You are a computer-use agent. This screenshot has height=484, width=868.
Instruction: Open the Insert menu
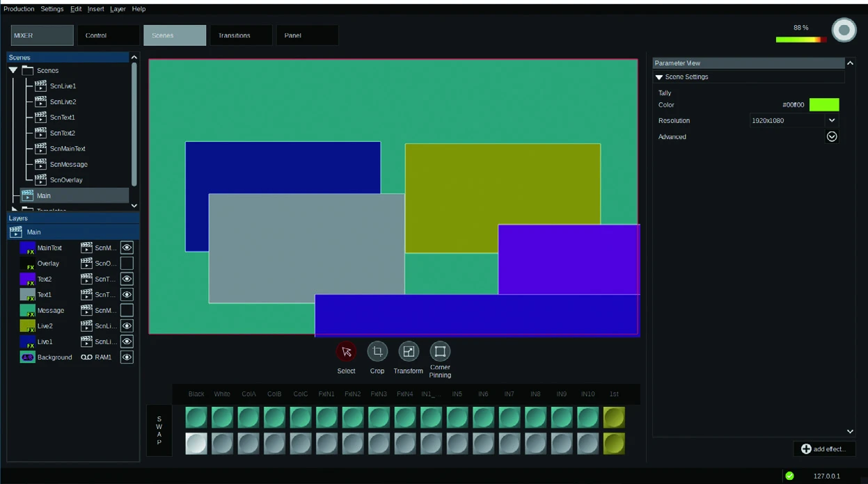pos(95,9)
